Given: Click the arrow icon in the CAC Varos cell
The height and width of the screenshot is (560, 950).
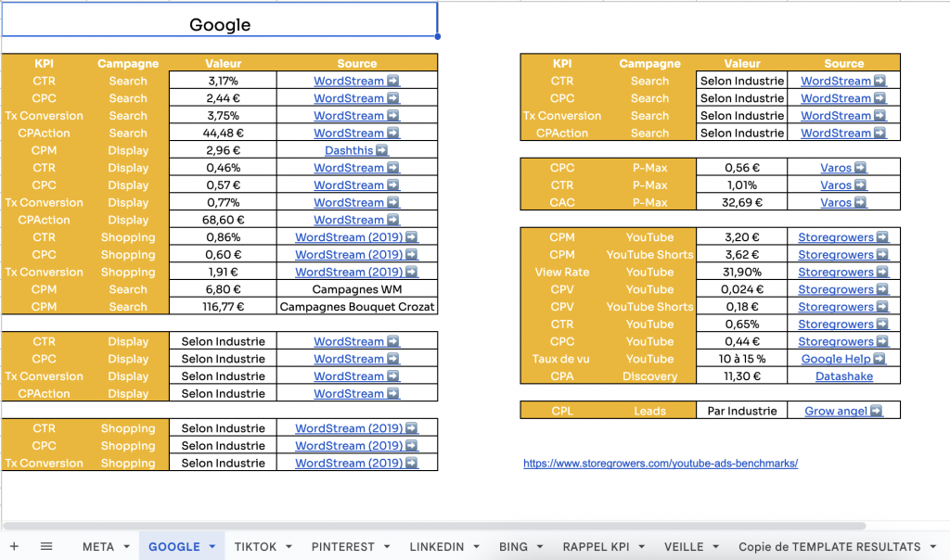Looking at the screenshot, I should pos(861,202).
